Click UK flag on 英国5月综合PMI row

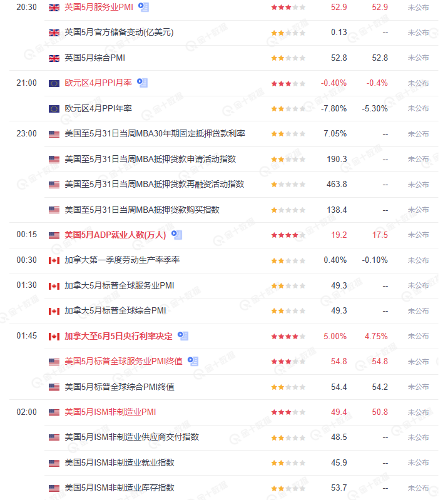(x=54, y=58)
